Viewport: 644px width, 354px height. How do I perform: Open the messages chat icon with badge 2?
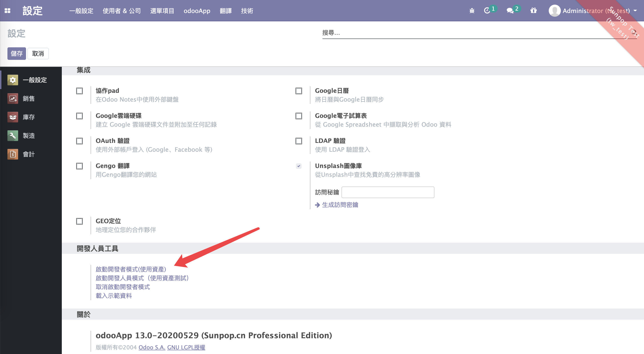point(511,10)
